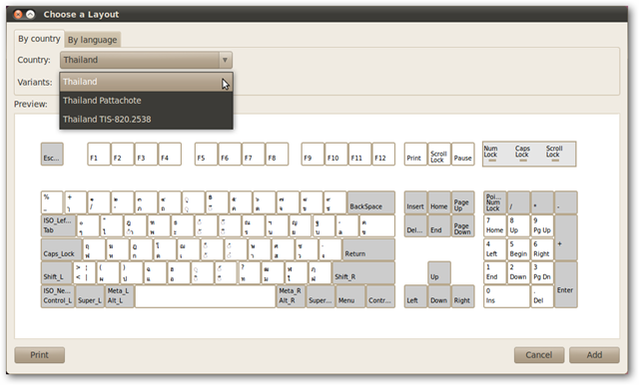This screenshot has width=639, height=385.
Task: Choose the highlighted Thailand variant
Action: (x=146, y=81)
